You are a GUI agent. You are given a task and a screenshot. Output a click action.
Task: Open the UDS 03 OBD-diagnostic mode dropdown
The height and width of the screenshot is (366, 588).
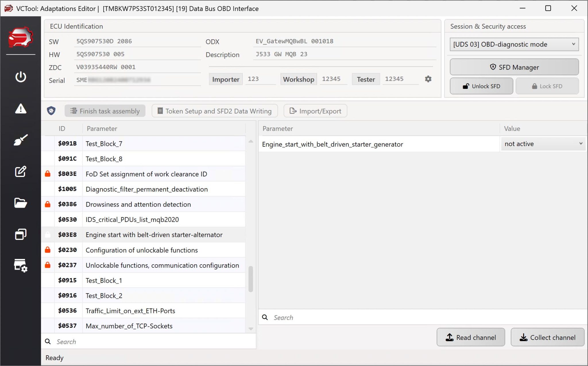[514, 44]
